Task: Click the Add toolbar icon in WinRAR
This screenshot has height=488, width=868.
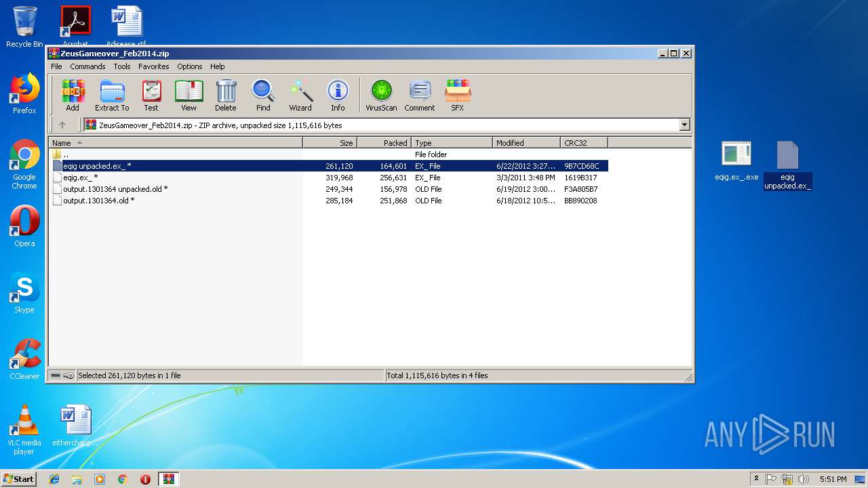Action: click(73, 95)
